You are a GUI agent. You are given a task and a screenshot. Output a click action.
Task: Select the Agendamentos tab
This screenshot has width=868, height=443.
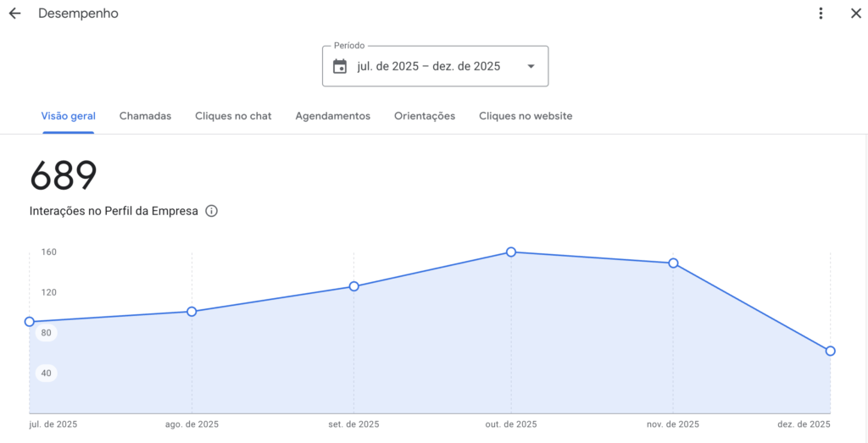[x=332, y=116]
